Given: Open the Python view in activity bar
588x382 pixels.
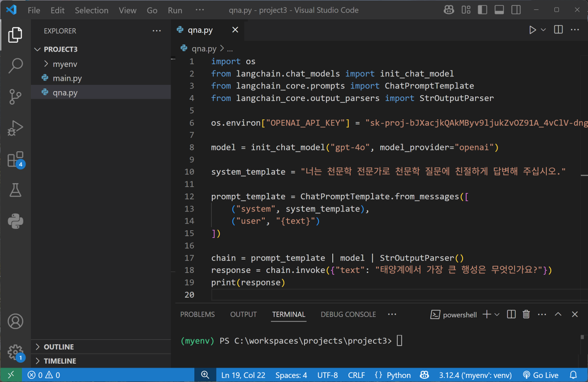Looking at the screenshot, I should click(x=15, y=221).
